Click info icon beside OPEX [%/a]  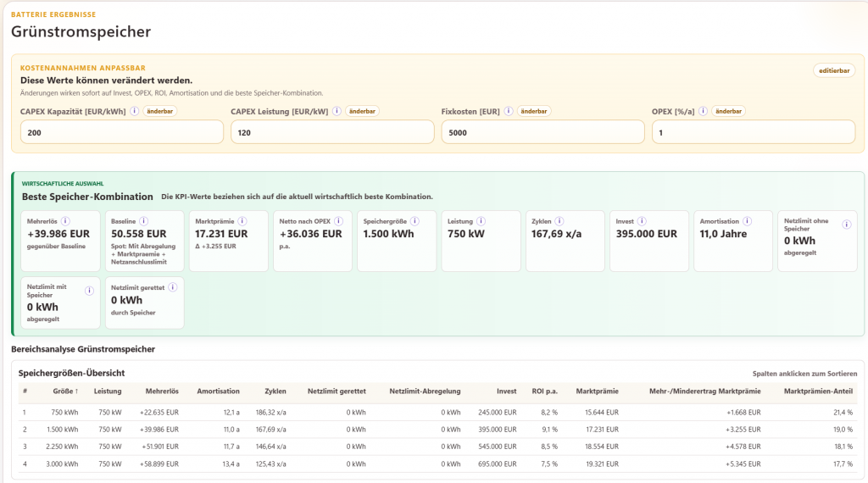(703, 111)
